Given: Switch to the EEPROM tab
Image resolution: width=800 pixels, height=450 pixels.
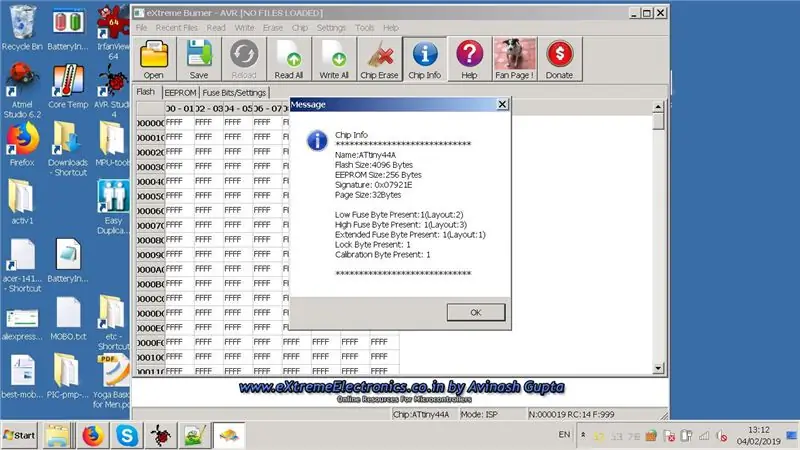Looking at the screenshot, I should tap(180, 93).
